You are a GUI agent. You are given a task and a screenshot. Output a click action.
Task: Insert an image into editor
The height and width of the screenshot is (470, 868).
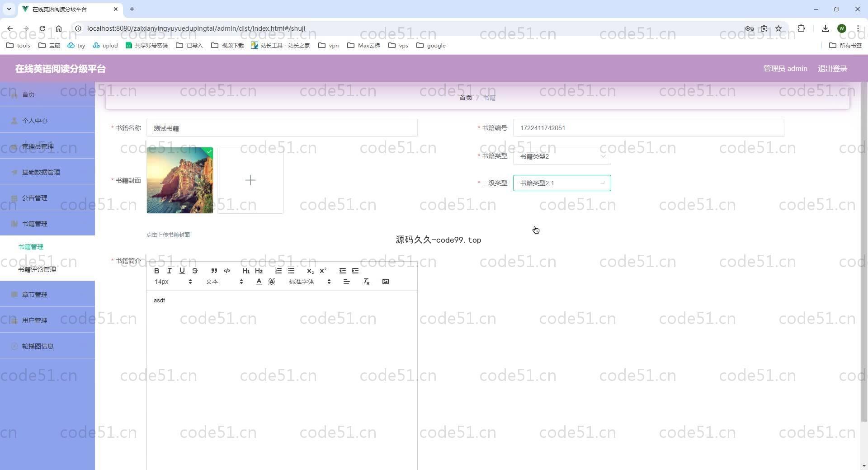pos(386,282)
